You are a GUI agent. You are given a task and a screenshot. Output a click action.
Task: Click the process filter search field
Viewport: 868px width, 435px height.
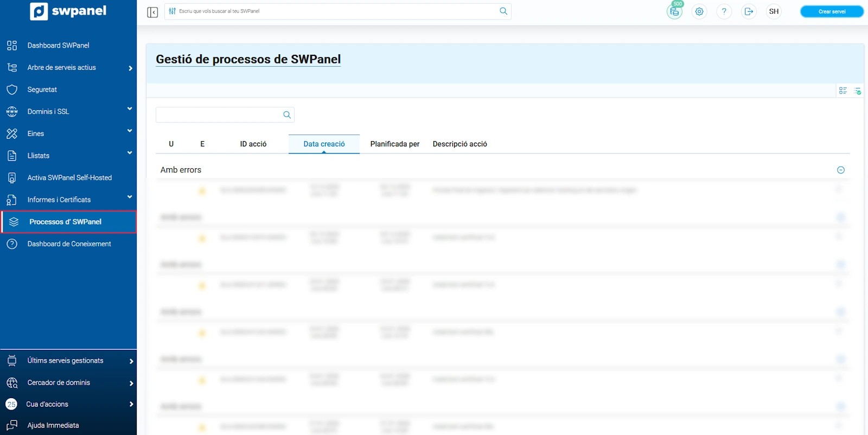218,115
